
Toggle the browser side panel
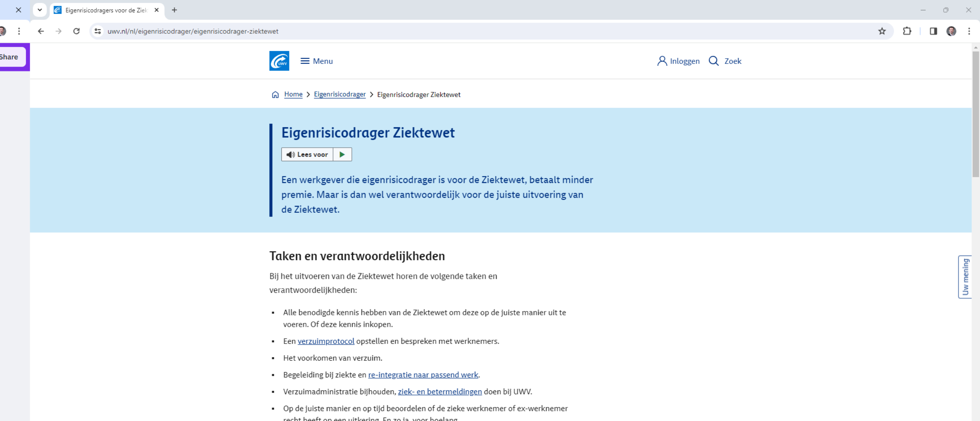point(933,31)
